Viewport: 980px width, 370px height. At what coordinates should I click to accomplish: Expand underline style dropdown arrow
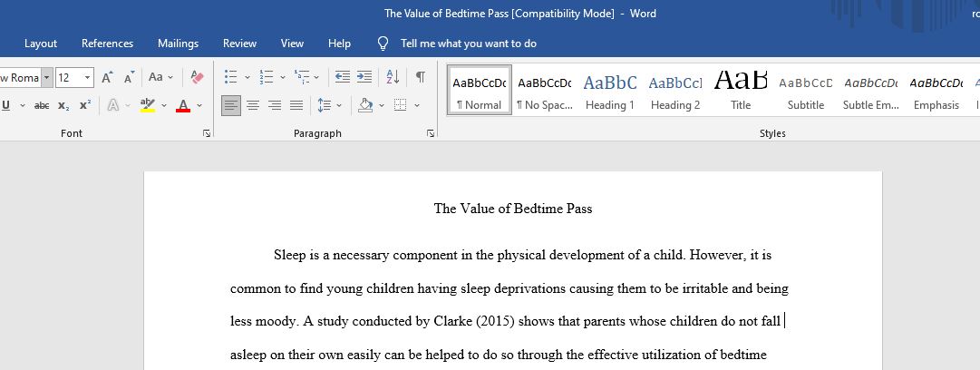23,105
